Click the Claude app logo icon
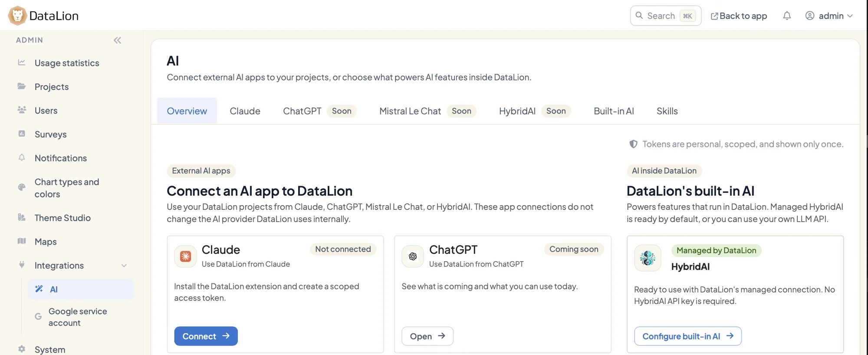 click(185, 256)
